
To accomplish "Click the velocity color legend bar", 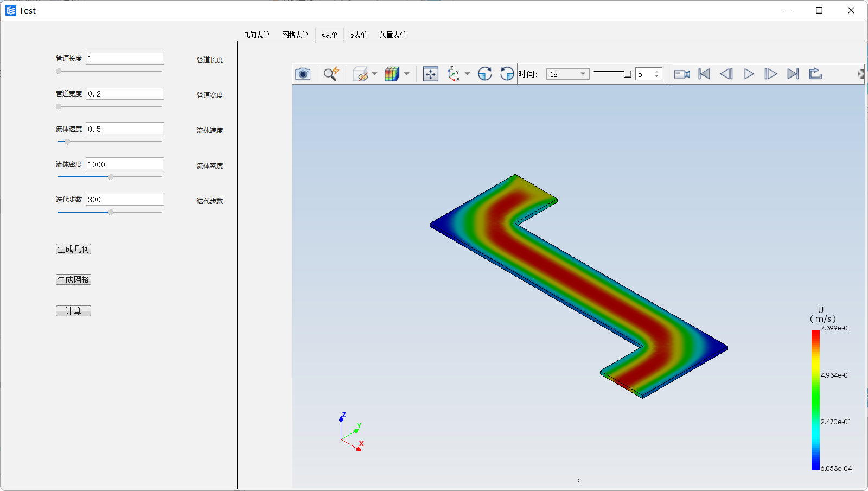I will (815, 399).
